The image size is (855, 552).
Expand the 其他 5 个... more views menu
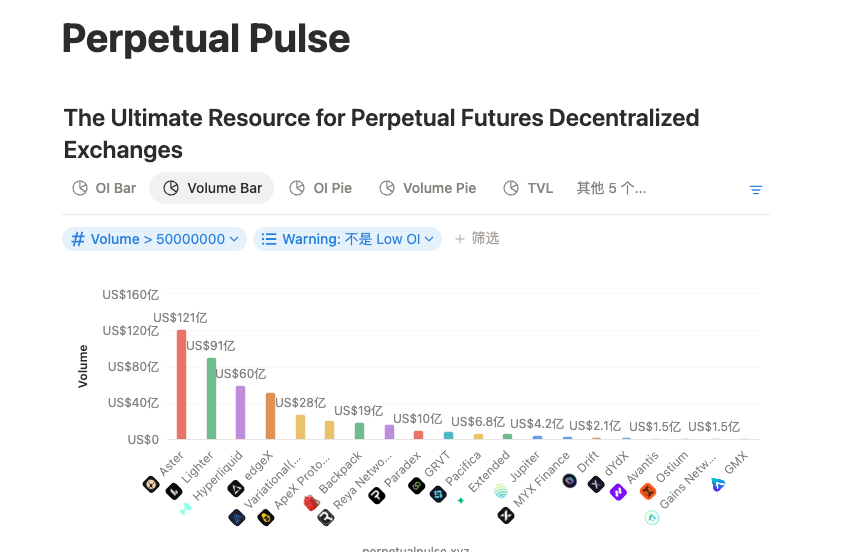[611, 188]
